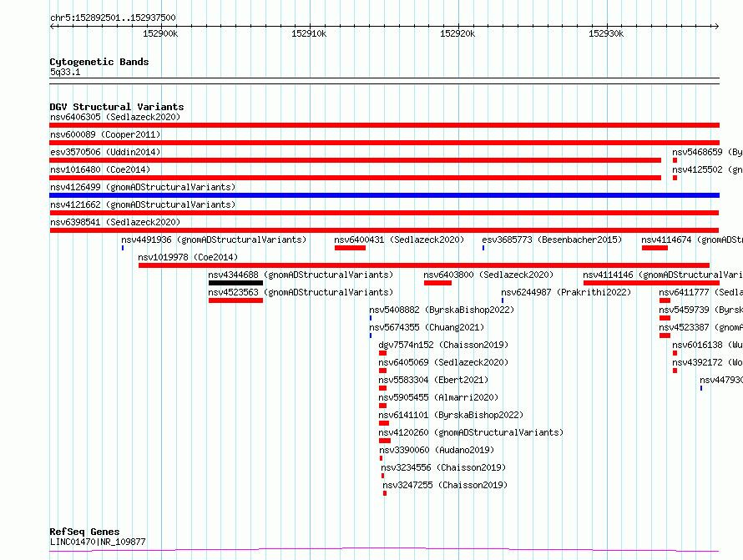Click the nsv4392172 variant label

click(x=707, y=362)
